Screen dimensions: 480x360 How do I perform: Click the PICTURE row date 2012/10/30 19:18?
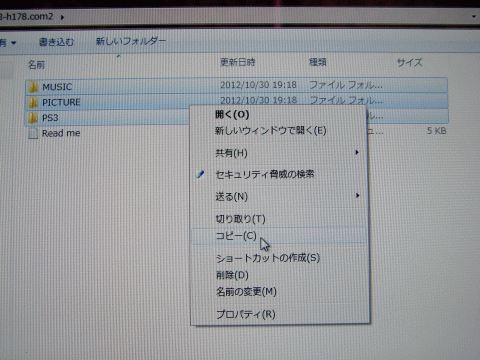(x=258, y=100)
